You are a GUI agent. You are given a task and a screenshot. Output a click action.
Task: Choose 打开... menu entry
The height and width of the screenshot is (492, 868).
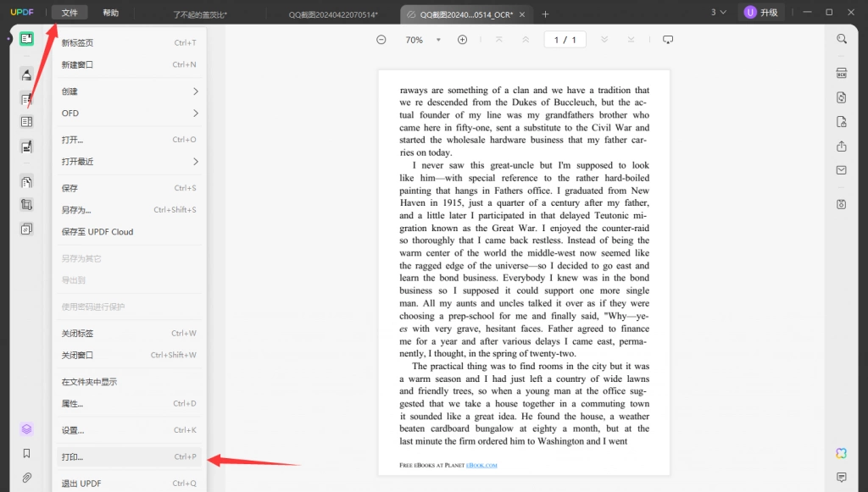click(x=129, y=140)
